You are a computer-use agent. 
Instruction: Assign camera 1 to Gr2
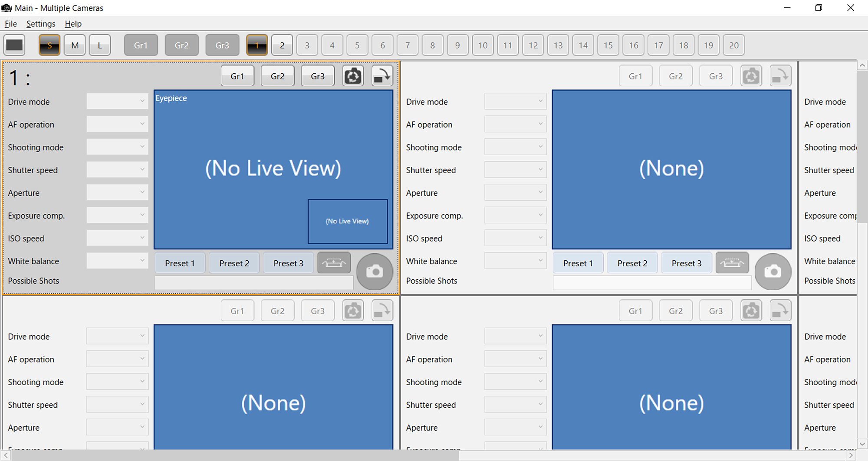[278, 76]
